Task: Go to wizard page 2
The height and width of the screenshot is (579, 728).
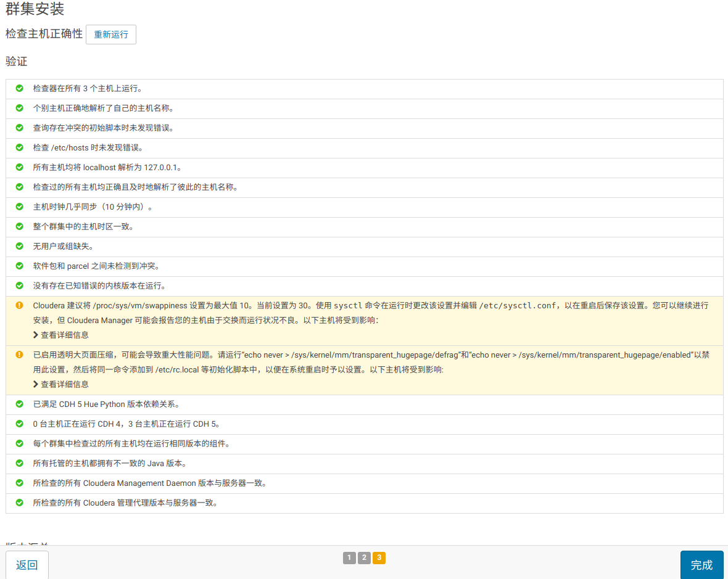Action: (364, 557)
